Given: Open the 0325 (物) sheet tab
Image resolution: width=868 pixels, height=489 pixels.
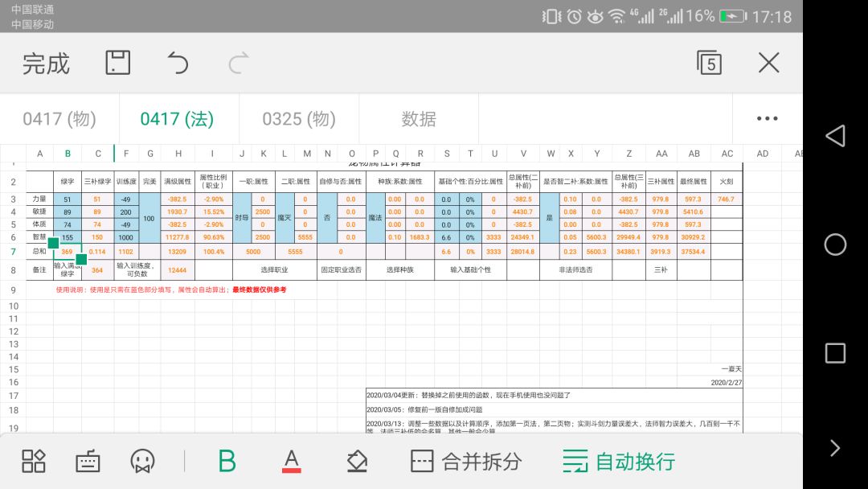Looking at the screenshot, I should point(299,118).
